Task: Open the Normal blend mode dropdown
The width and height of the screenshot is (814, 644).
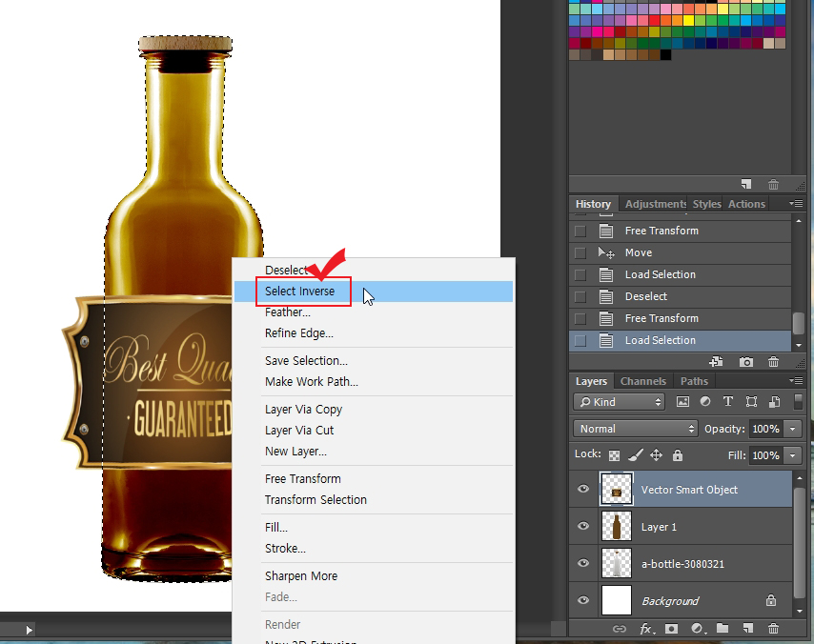Action: pyautogui.click(x=636, y=429)
